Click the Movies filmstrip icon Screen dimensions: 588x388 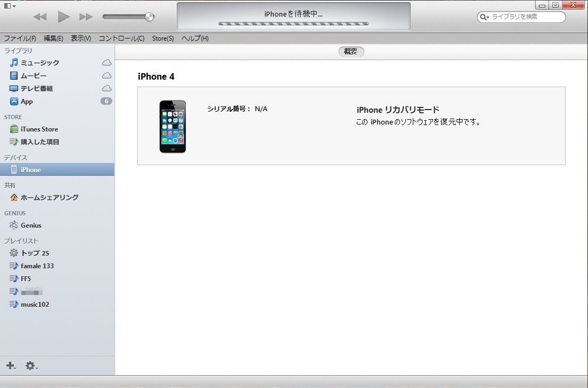[x=14, y=75]
